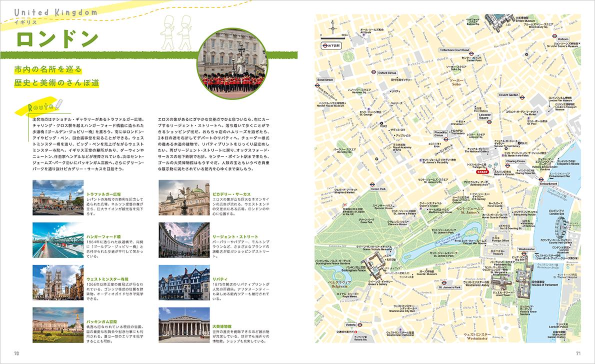Select the Westminster Abbey photo thumbnail
The image size is (595, 364).
tap(58, 282)
